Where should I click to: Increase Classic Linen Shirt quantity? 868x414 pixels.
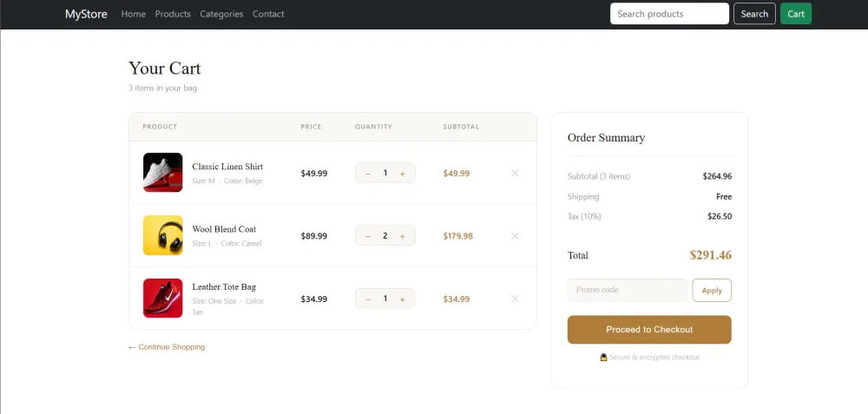403,174
